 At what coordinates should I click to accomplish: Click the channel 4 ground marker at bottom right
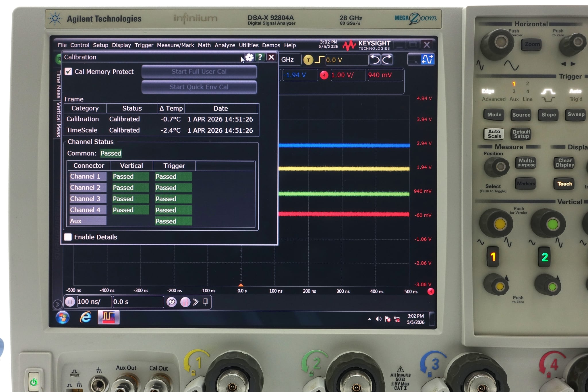pos(431,292)
